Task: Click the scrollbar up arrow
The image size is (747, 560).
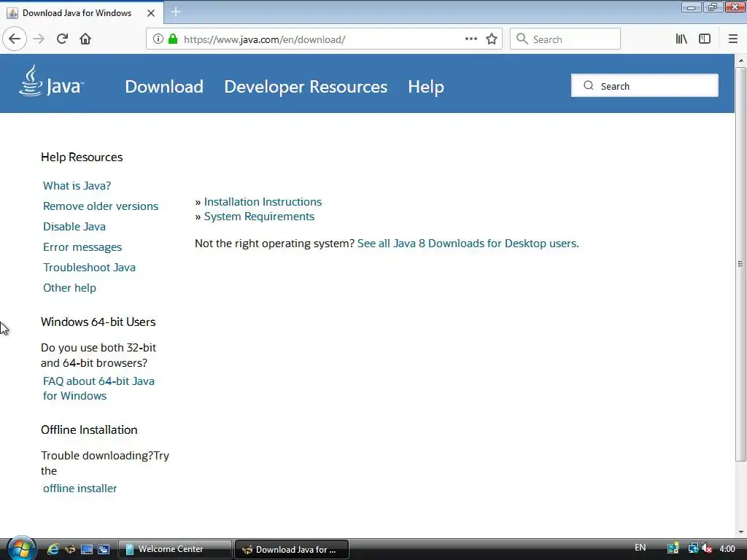Action: click(x=741, y=61)
